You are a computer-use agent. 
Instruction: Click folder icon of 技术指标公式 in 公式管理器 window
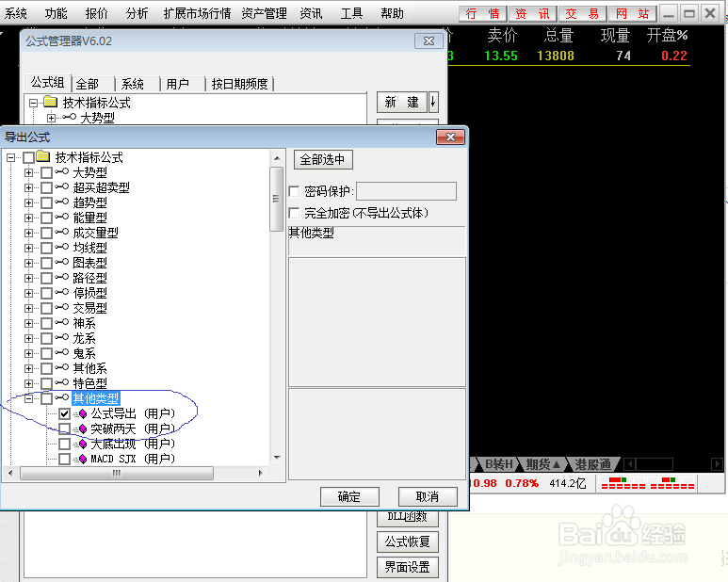50,102
